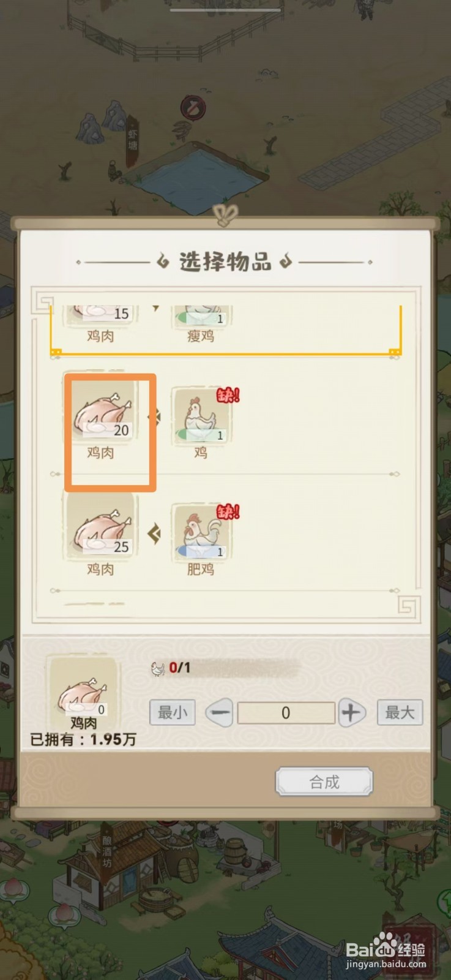The width and height of the screenshot is (451, 980).
Task: Tap the small chicken requirement icon 0/1
Action: click(158, 668)
